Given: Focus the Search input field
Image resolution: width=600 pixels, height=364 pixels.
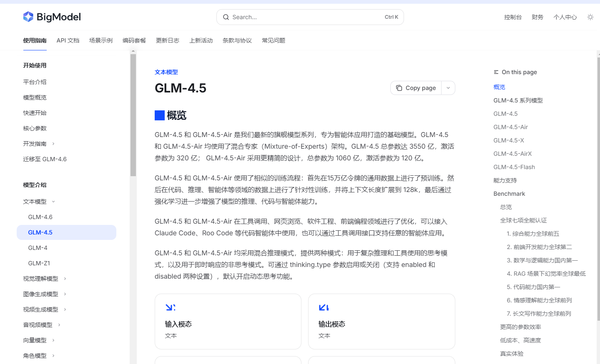Looking at the screenshot, I should (x=310, y=17).
